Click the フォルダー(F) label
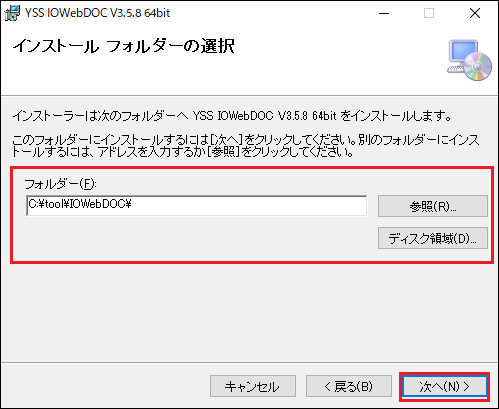 tap(60, 183)
